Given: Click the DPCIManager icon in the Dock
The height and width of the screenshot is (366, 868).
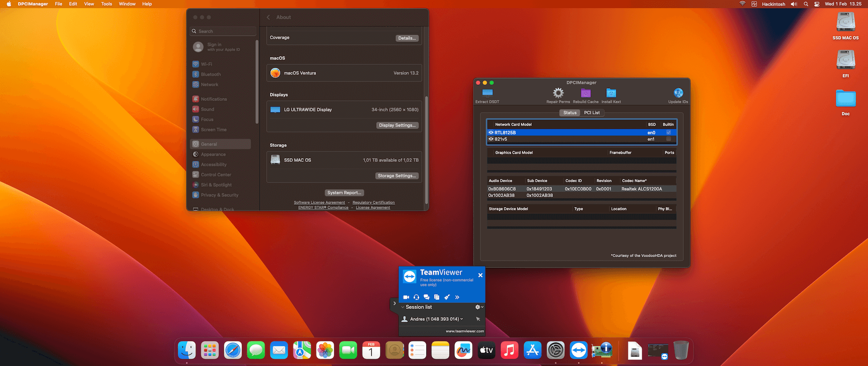Looking at the screenshot, I should point(602,350).
